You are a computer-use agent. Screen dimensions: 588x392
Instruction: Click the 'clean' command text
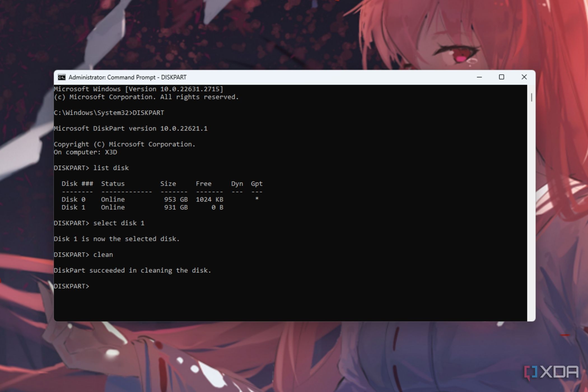pyautogui.click(x=103, y=255)
